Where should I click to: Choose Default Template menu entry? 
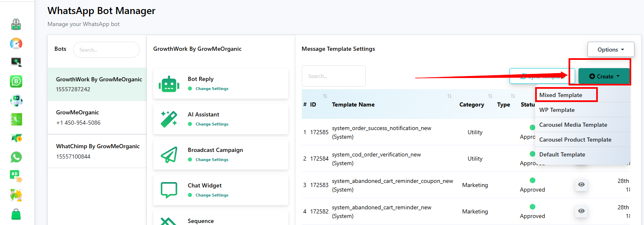562,154
